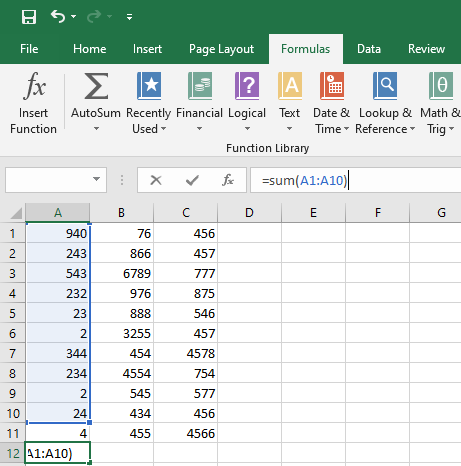Select the Formulas tab
461x466 pixels.
coord(305,49)
